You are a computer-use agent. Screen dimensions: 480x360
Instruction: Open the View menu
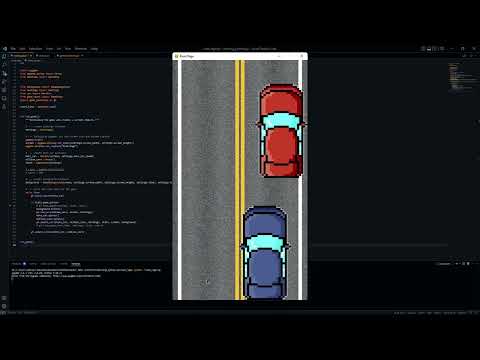click(x=49, y=49)
